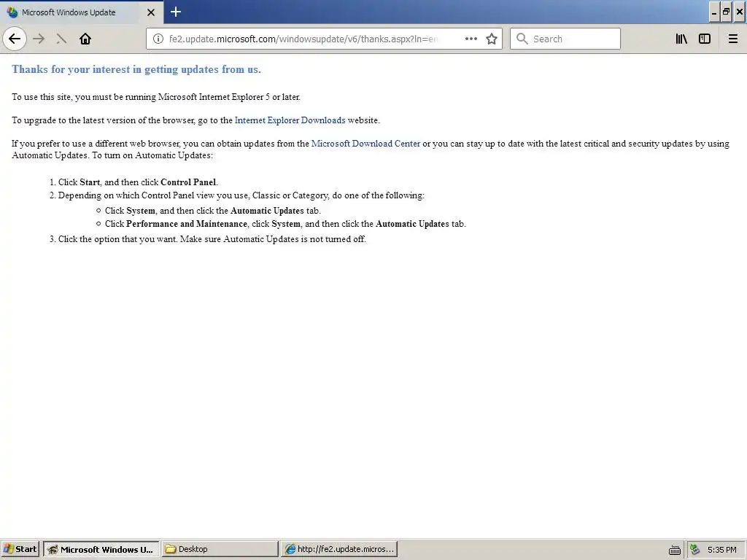The width and height of the screenshot is (747, 560).
Task: Click the forward navigation arrow
Action: point(39,39)
